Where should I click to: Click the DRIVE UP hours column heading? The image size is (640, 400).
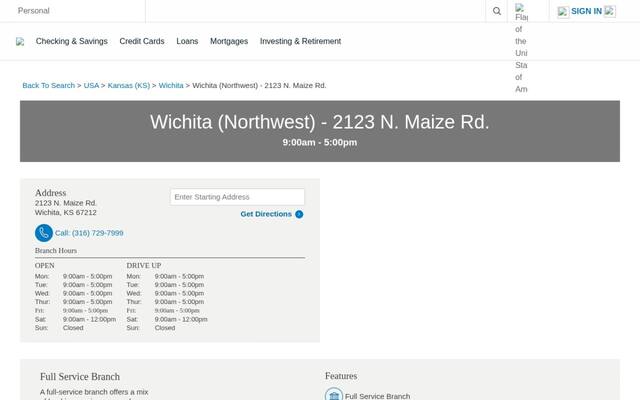(144, 265)
